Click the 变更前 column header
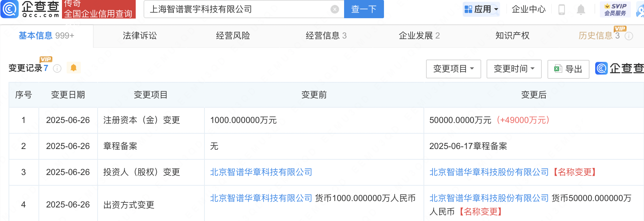644x221 pixels. [x=314, y=95]
